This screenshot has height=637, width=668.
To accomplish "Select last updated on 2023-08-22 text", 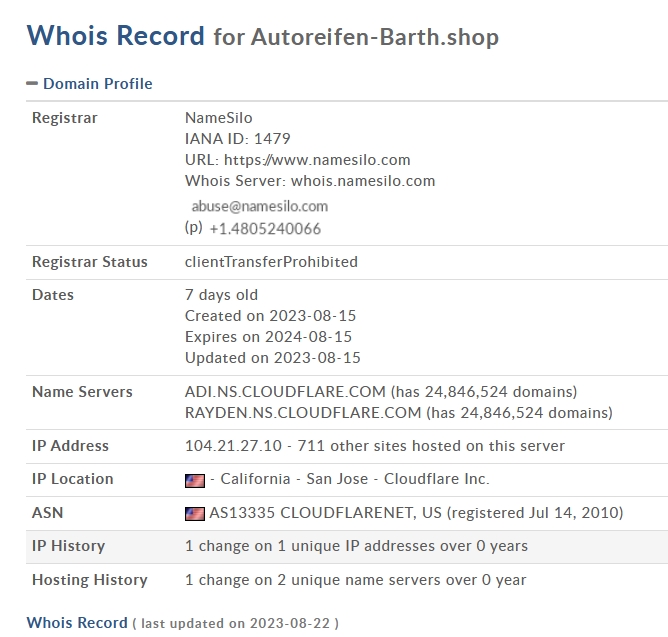I will 236,623.
